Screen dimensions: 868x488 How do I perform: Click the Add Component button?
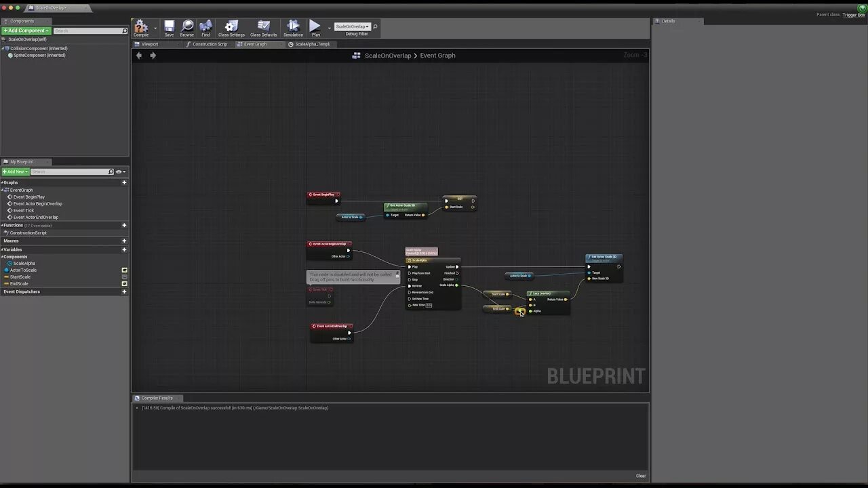click(26, 30)
